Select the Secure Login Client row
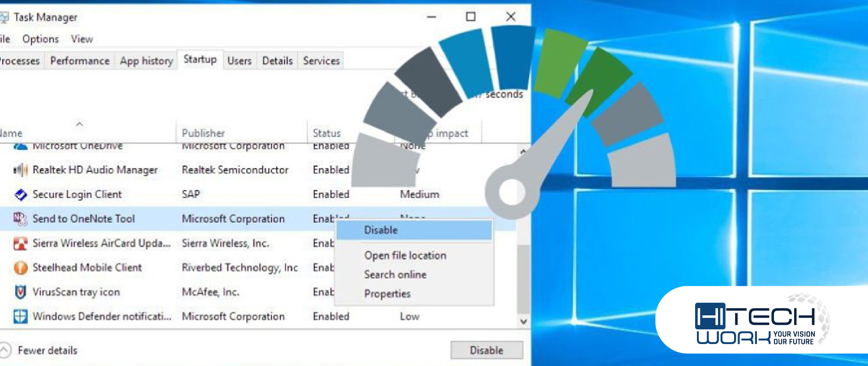The height and width of the screenshot is (366, 868). (258, 194)
